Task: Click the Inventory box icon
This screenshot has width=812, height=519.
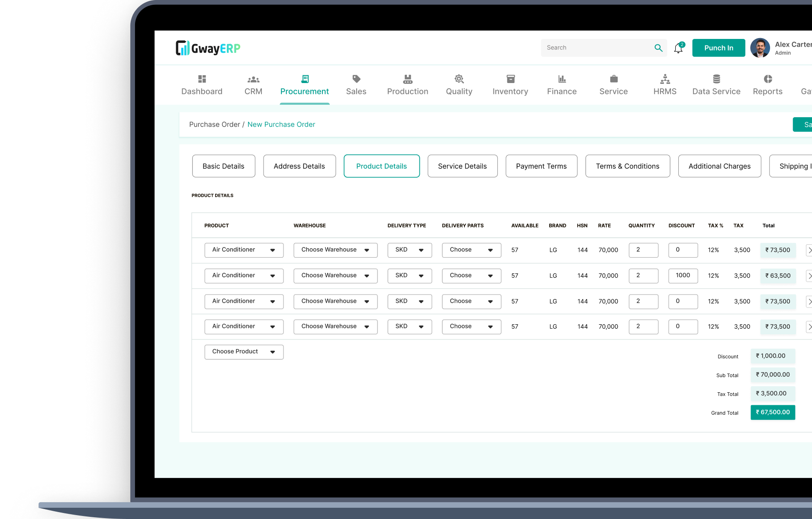Action: (510, 79)
